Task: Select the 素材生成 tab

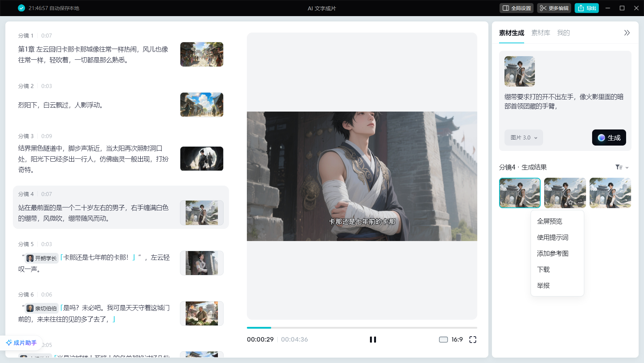Action: click(x=512, y=33)
